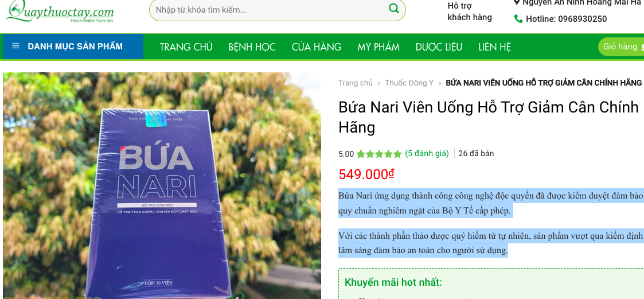Select the CỬA HÀNG menu item
Screen dimensions: 644x299
(x=317, y=47)
